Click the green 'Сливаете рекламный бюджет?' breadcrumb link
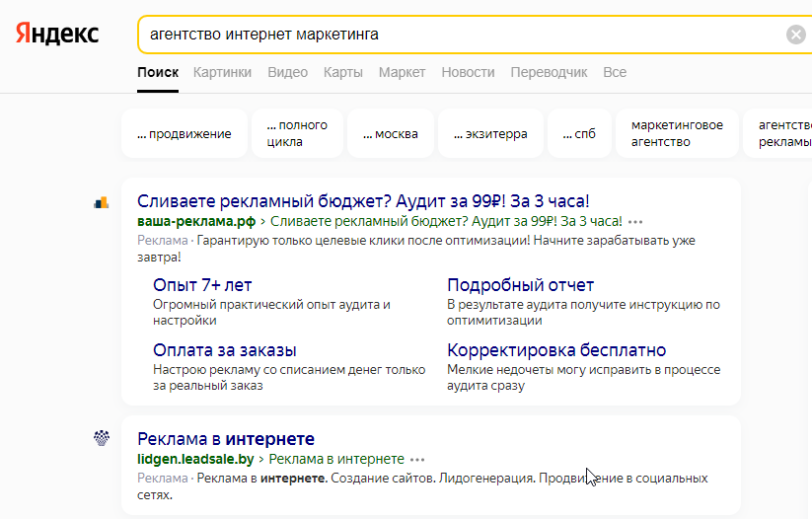The width and height of the screenshot is (812, 519). pos(446,222)
